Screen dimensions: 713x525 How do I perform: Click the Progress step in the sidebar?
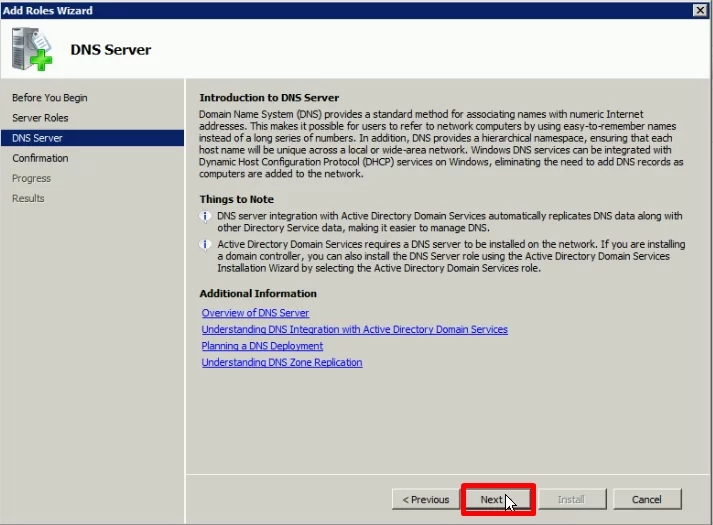click(31, 178)
